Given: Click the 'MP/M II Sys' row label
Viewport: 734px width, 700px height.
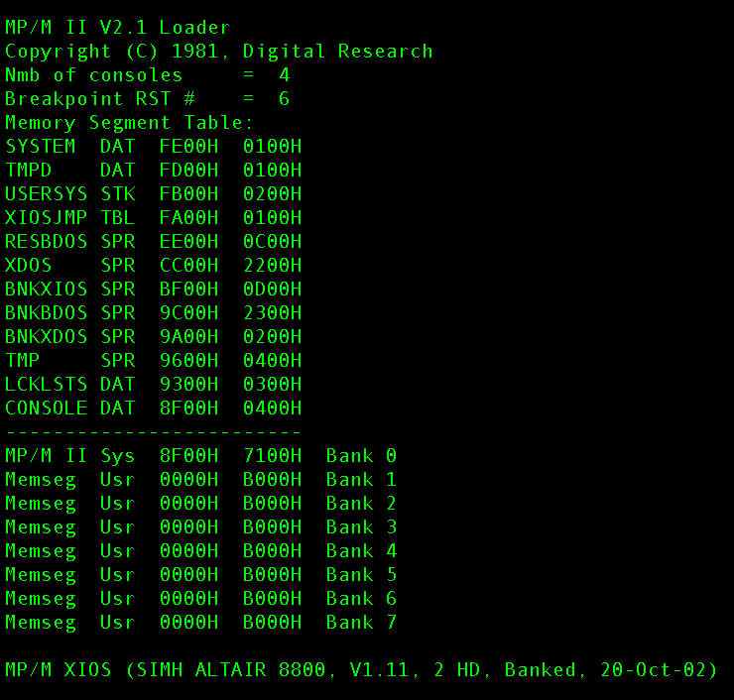Looking at the screenshot, I should 69,456.
